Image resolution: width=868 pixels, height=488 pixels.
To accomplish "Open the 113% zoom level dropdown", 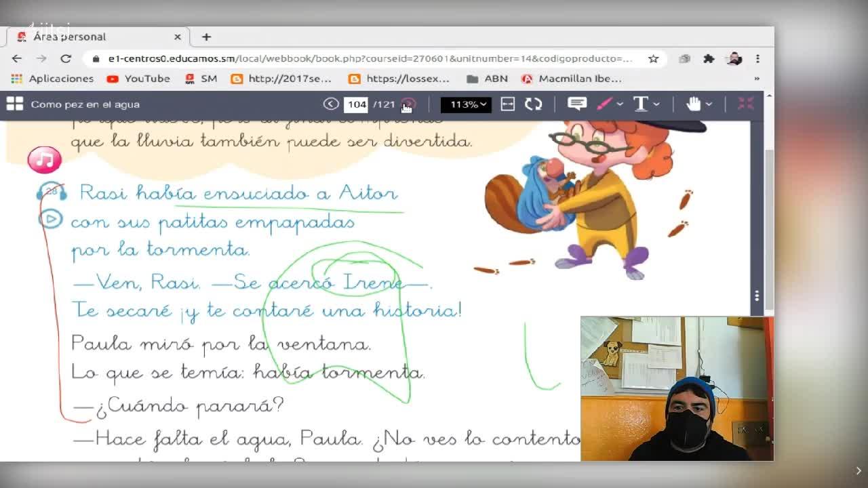I will (465, 104).
